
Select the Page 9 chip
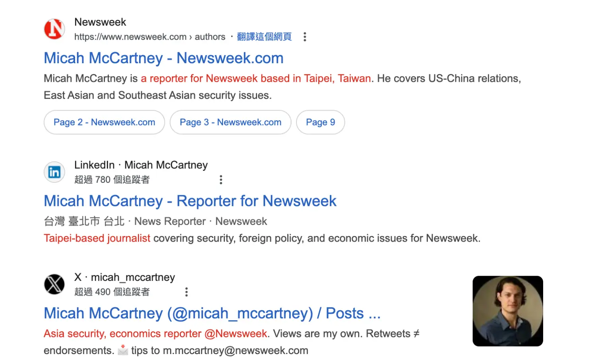point(321,122)
